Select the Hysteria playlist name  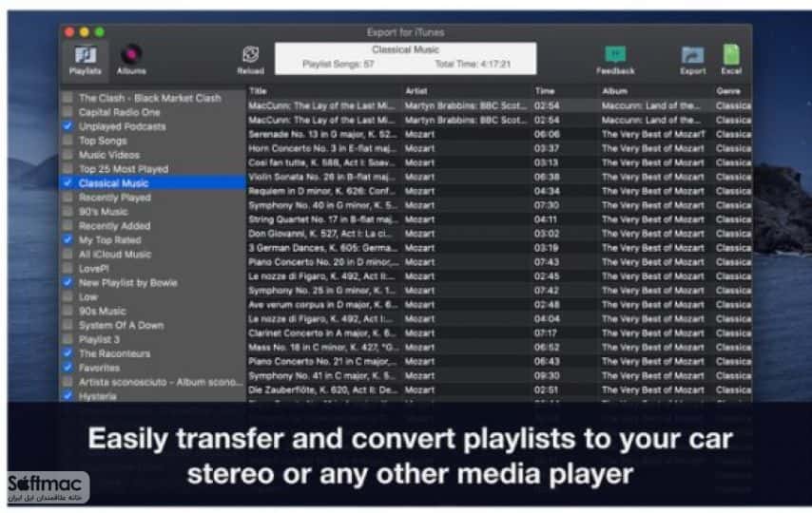click(97, 396)
